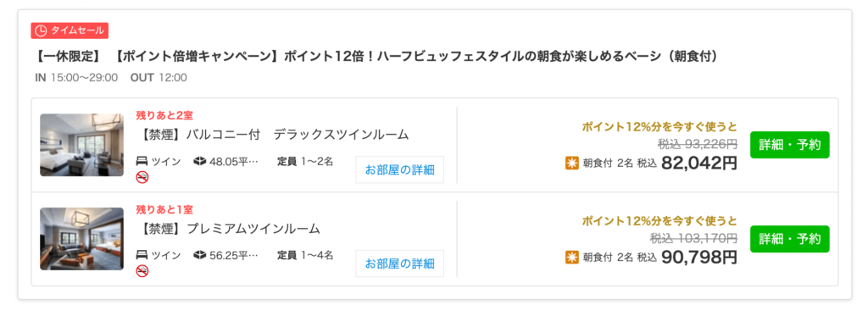Click the clock icon in タイムセール badge
The image size is (868, 316).
tap(41, 31)
